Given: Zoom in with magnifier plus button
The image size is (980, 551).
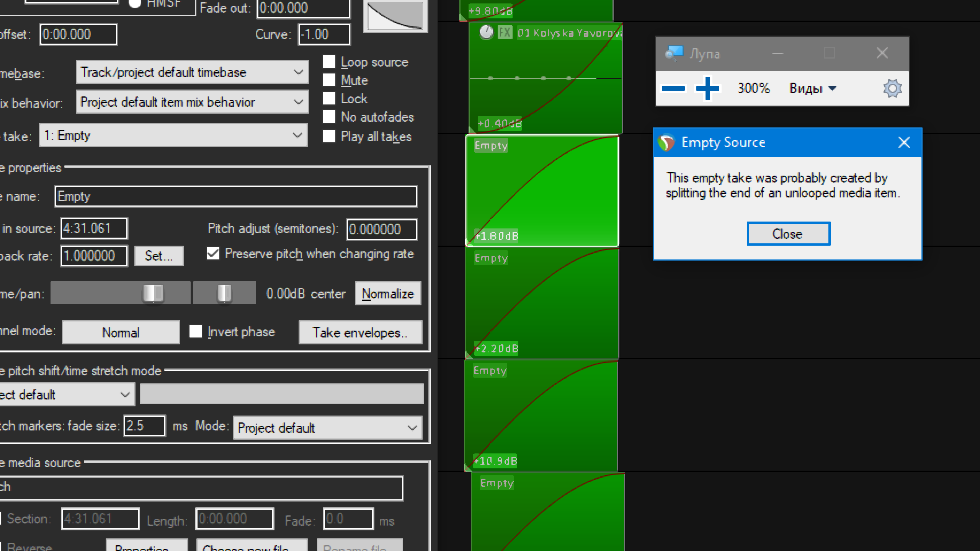Looking at the screenshot, I should point(707,88).
